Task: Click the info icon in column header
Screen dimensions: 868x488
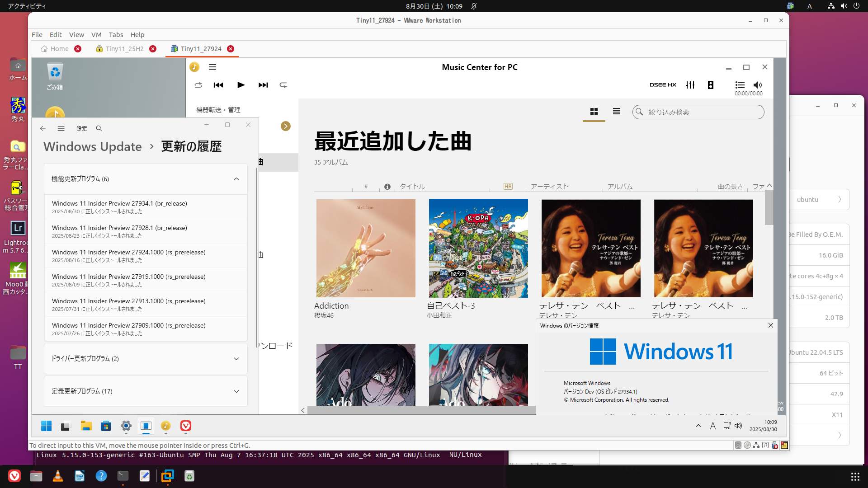Action: (387, 187)
